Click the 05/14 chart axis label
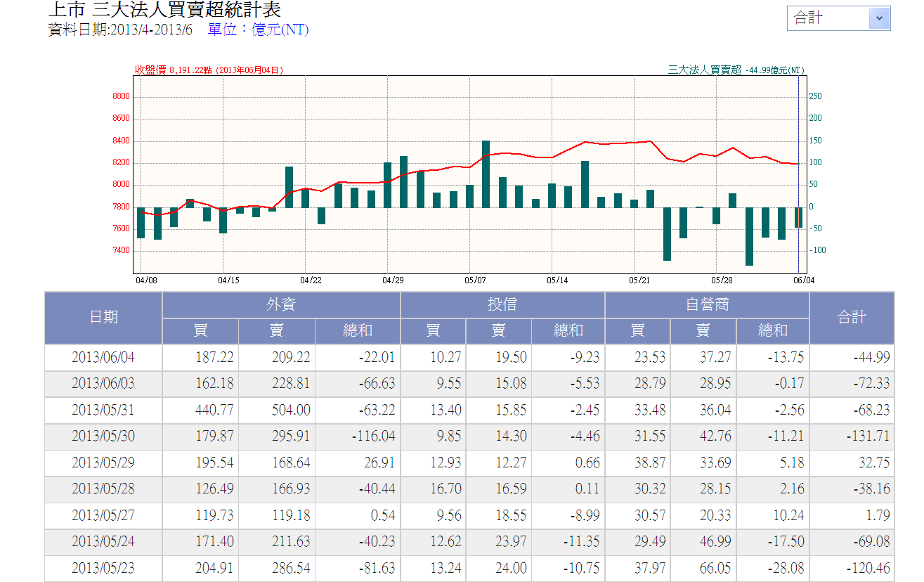The image size is (924, 582). pos(557,280)
